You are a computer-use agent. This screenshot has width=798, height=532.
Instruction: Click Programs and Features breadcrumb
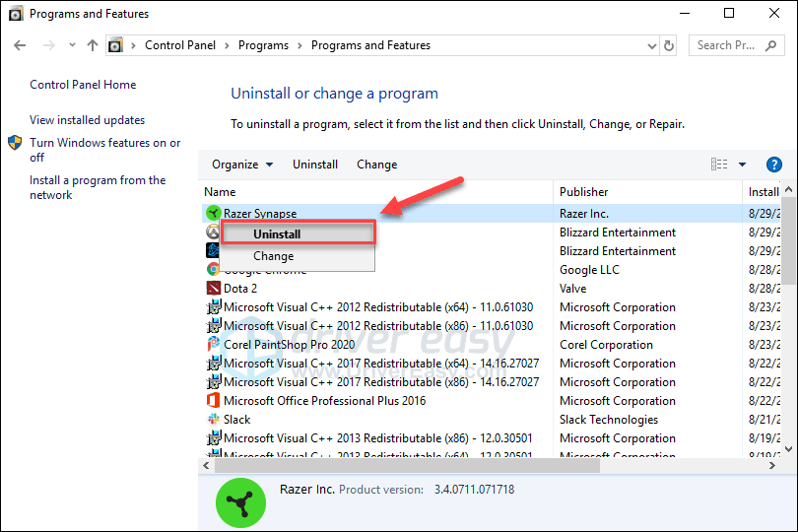tap(370, 45)
